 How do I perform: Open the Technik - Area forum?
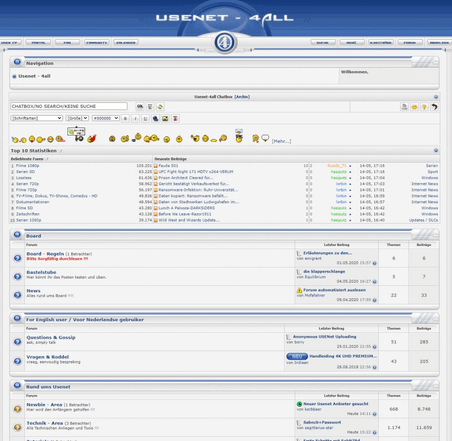[45, 423]
